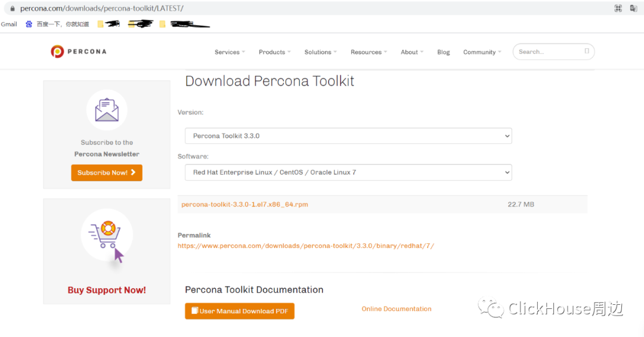
Task: Open the Red Hat Enterprise Linux software dropdown
Action: tap(348, 172)
